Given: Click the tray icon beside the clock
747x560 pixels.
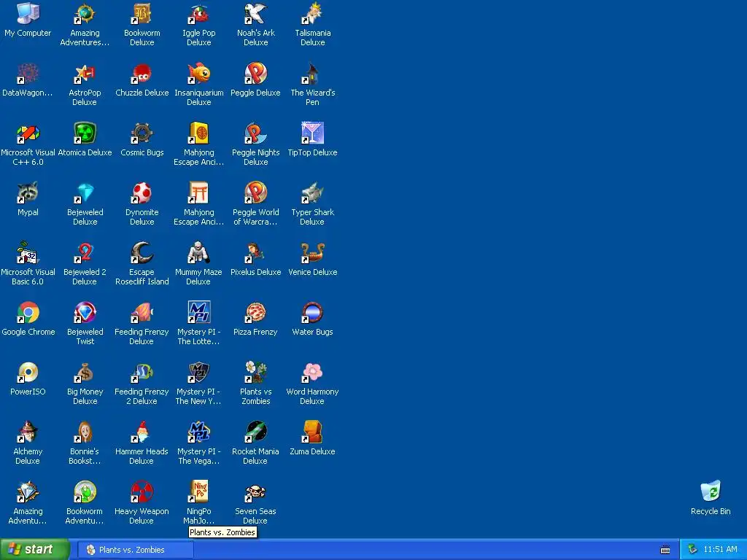Looking at the screenshot, I should coord(692,550).
